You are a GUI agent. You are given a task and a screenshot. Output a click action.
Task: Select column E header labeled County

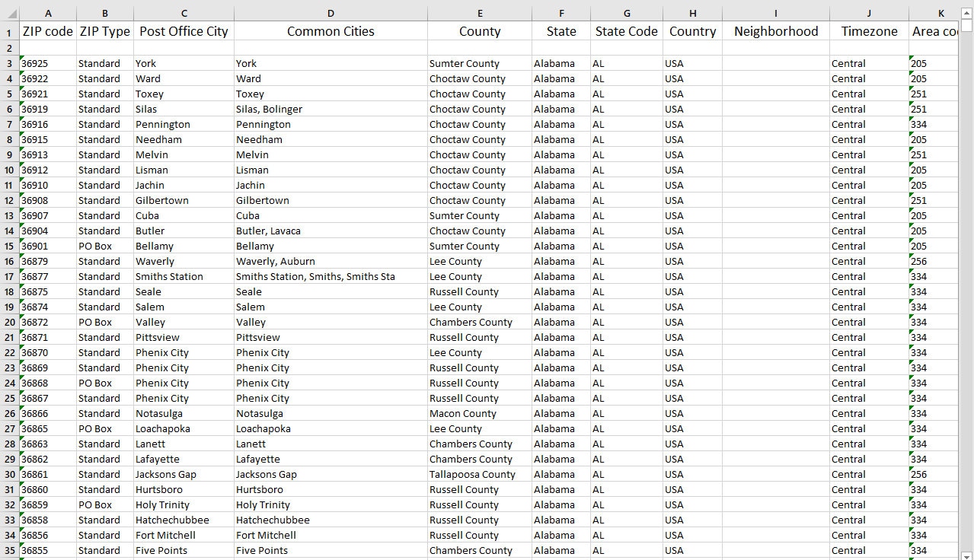480,13
